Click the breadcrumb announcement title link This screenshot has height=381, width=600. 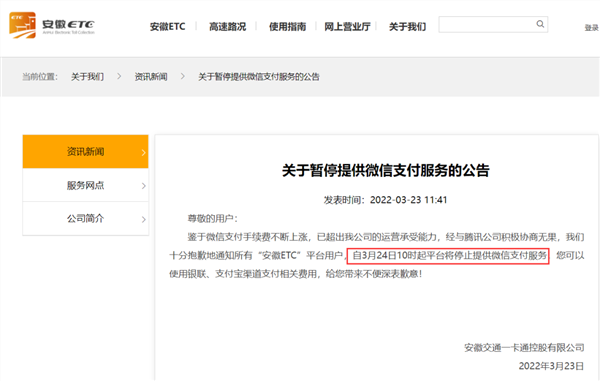tap(259, 77)
